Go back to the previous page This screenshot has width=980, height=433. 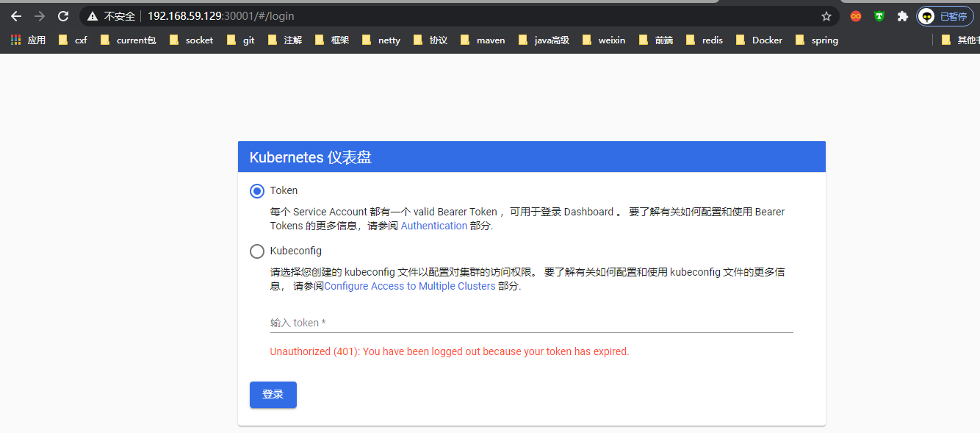click(16, 16)
